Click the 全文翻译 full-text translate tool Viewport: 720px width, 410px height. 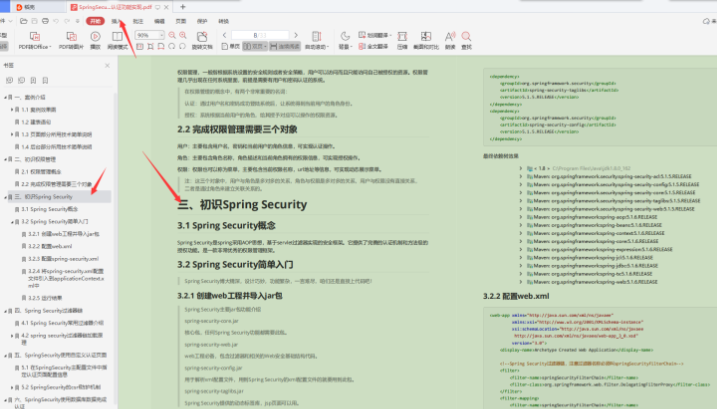point(373,46)
